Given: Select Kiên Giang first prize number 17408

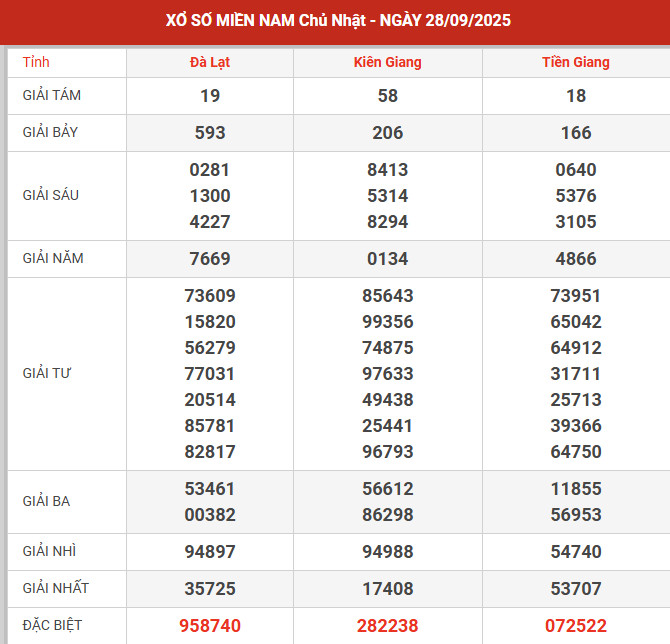Looking at the screenshot, I should point(387,588).
